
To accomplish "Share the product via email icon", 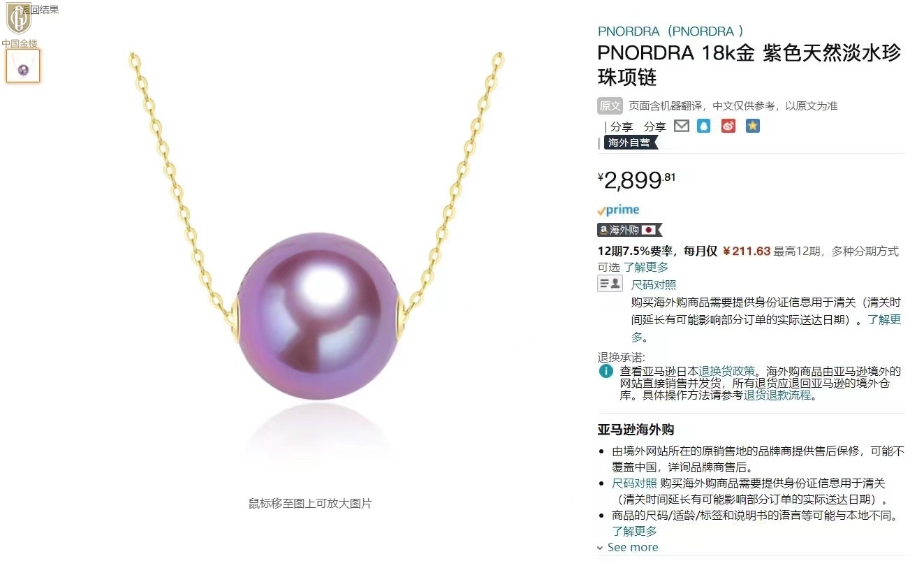I will 682,126.
